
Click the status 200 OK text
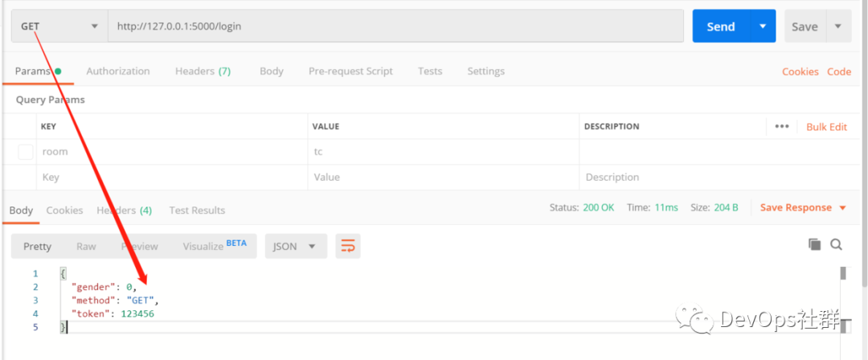[x=599, y=207]
